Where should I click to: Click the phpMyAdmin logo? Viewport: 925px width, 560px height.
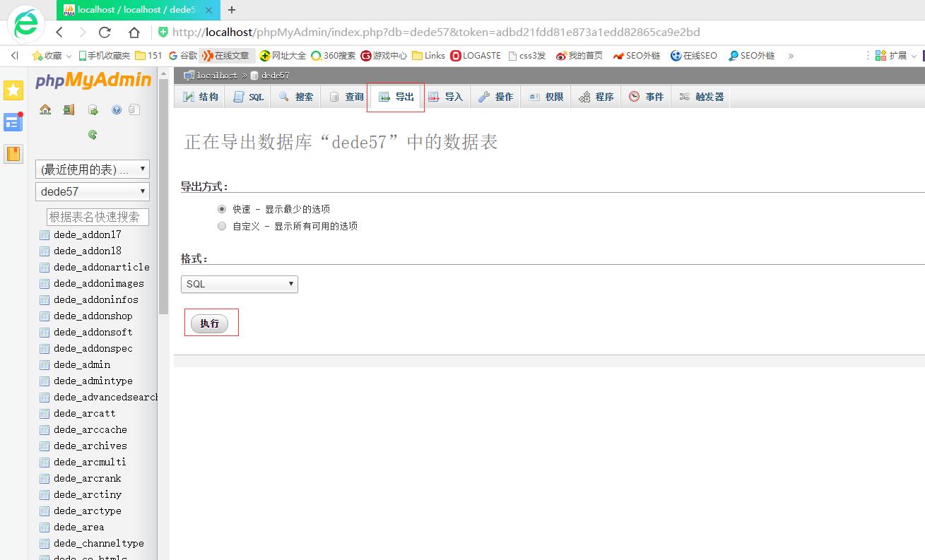coord(93,80)
